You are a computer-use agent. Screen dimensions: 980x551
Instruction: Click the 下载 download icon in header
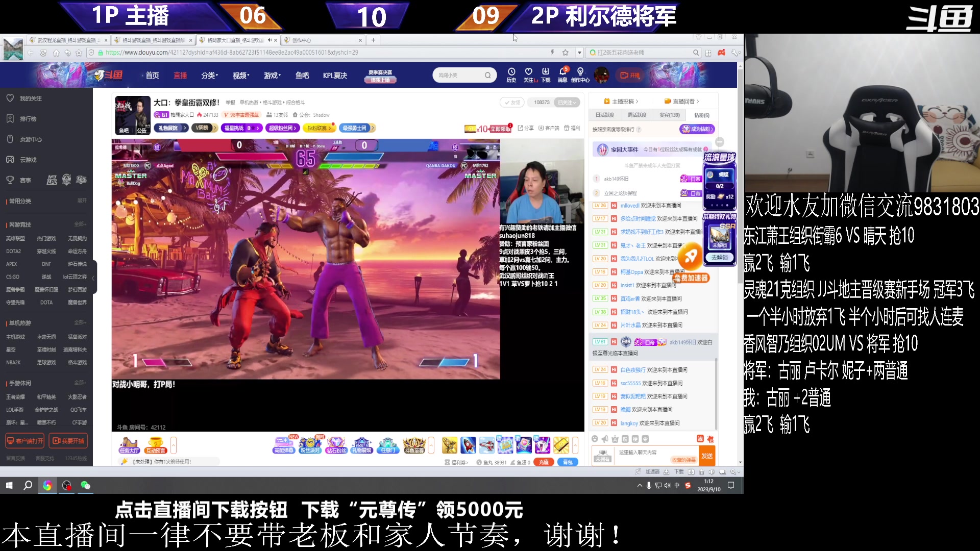546,74
